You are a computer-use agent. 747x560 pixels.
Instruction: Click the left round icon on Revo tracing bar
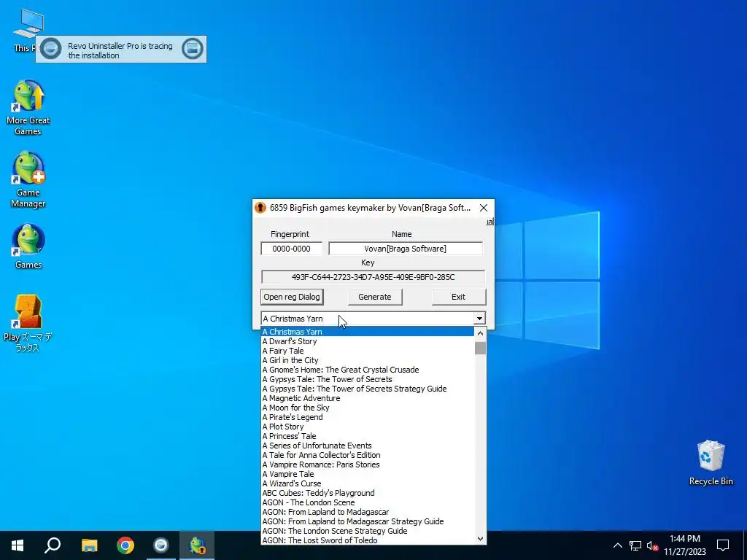click(x=51, y=49)
